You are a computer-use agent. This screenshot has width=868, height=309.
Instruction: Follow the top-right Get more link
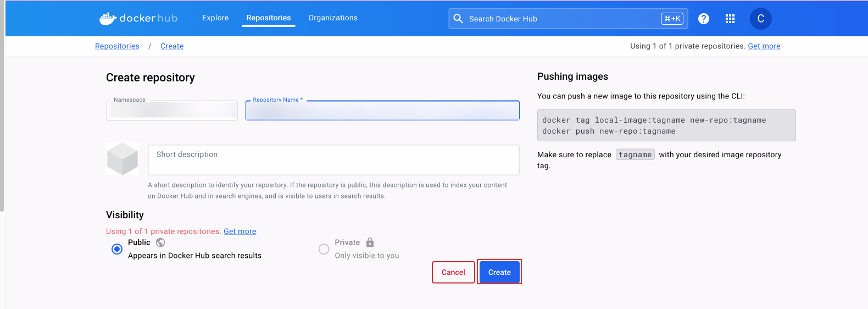[764, 46]
